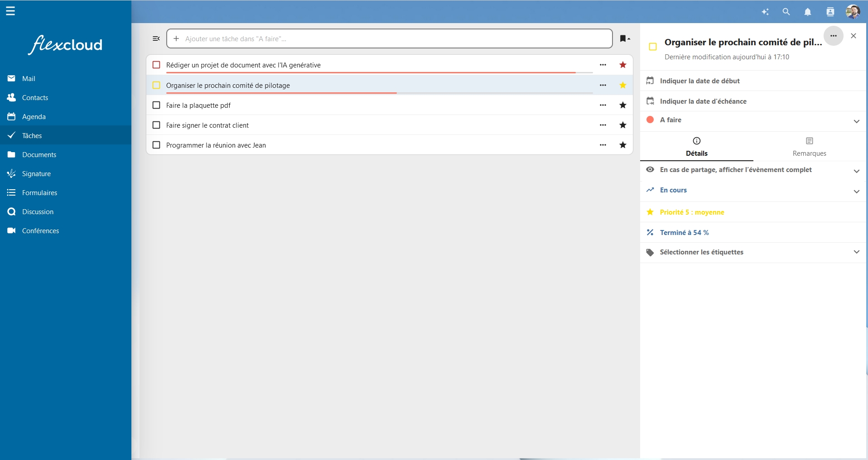
Task: Click the start date calendar icon
Action: [x=650, y=81]
